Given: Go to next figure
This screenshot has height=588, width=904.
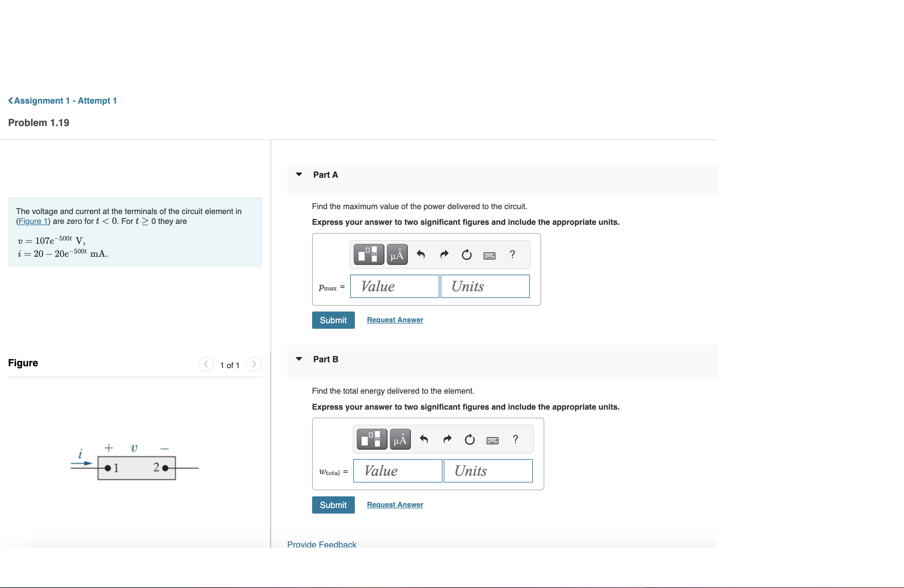Looking at the screenshot, I should tap(254, 364).
